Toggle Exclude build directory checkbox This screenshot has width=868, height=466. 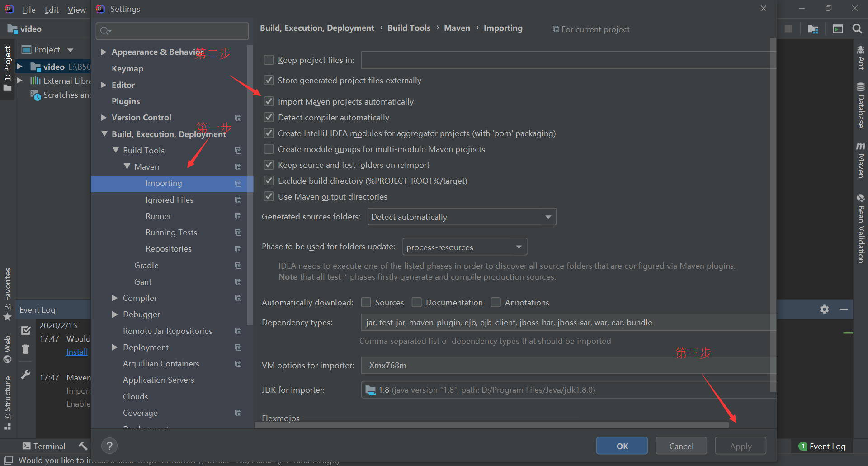pyautogui.click(x=269, y=181)
